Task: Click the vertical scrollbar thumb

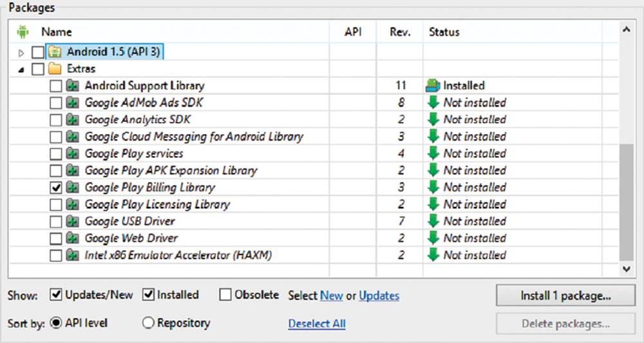Action: click(627, 202)
